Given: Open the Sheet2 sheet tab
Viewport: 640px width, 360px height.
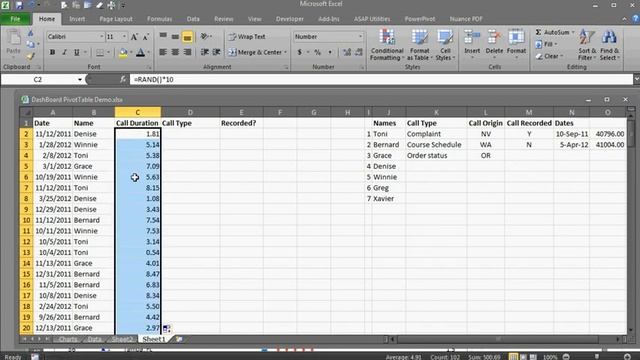Looking at the screenshot, I should pyautogui.click(x=122, y=339).
